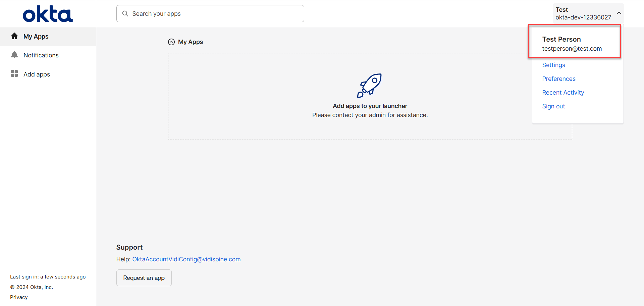Click the okta-dev-12336027 account name
Image resolution: width=644 pixels, height=306 pixels.
(x=583, y=17)
